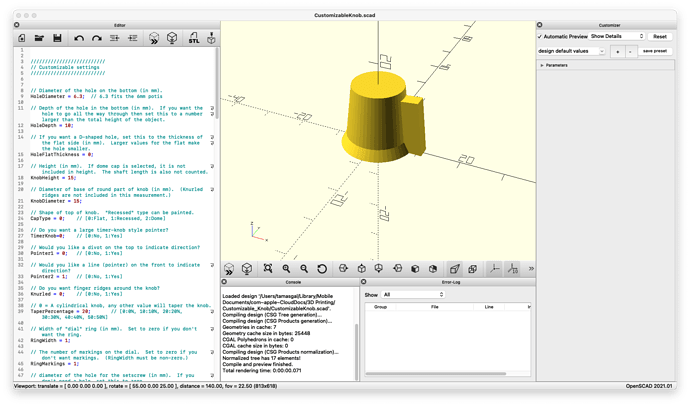The height and width of the screenshot is (406, 690).
Task: Click the plus button to add preset
Action: pos(618,51)
